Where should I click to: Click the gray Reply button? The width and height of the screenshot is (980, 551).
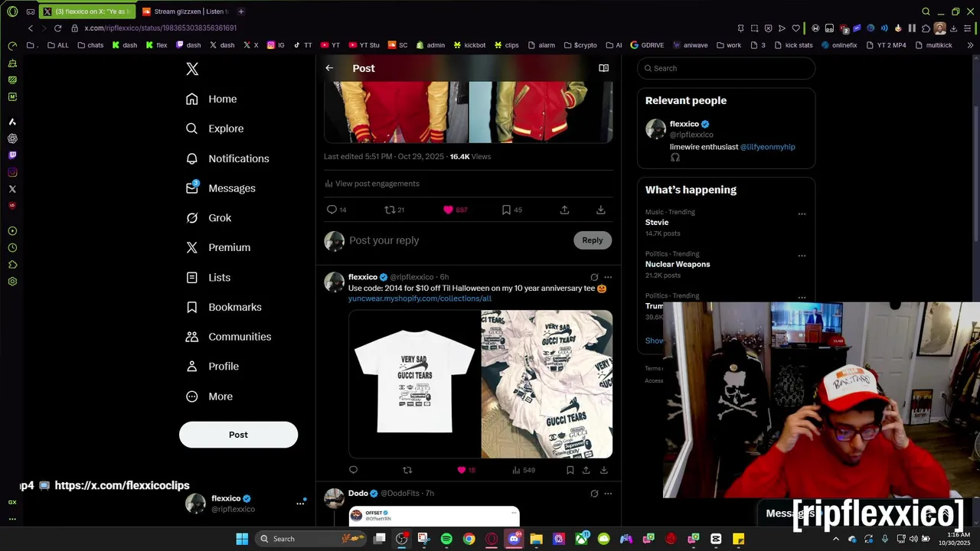point(593,240)
